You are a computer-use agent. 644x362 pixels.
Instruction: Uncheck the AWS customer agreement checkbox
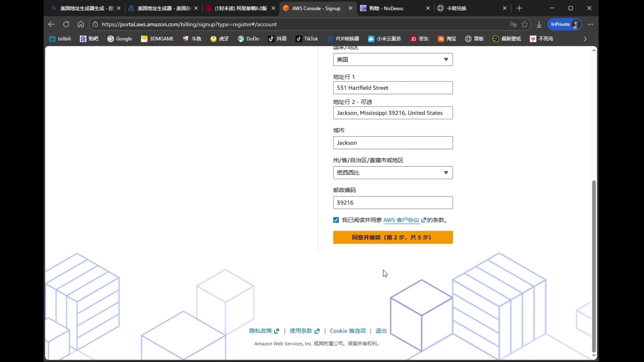[x=336, y=220]
